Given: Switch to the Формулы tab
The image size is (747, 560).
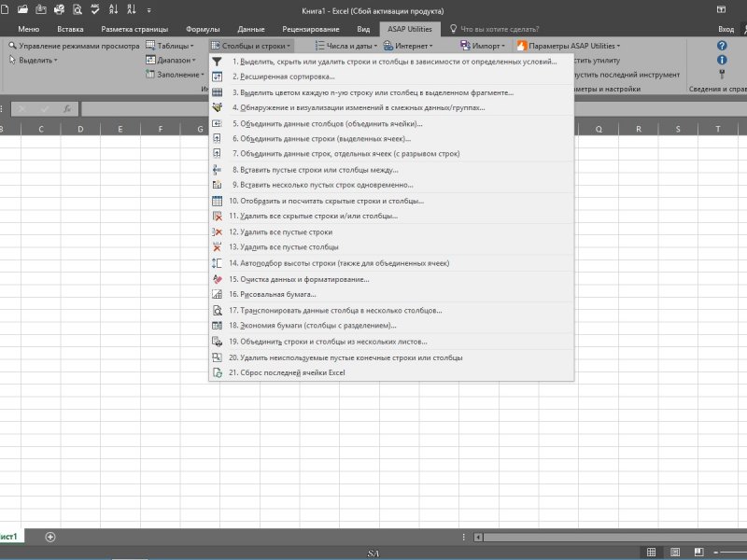Looking at the screenshot, I should coord(203,29).
